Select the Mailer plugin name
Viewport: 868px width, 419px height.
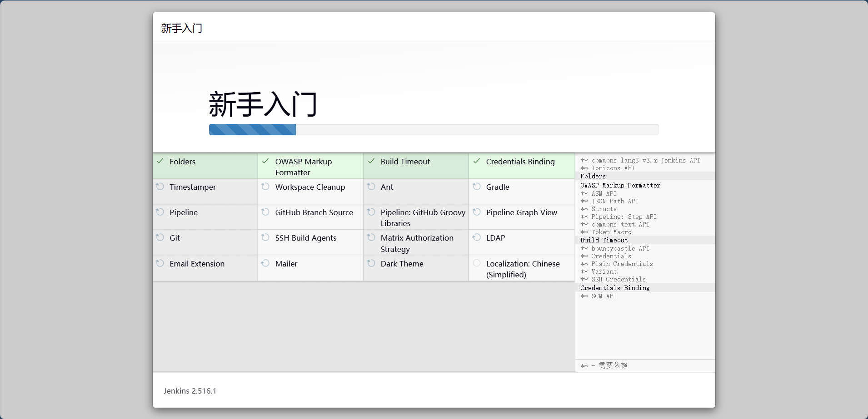click(x=286, y=264)
